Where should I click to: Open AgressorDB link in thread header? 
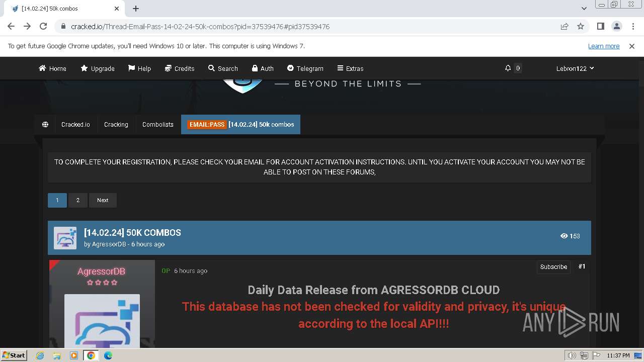[x=109, y=244]
